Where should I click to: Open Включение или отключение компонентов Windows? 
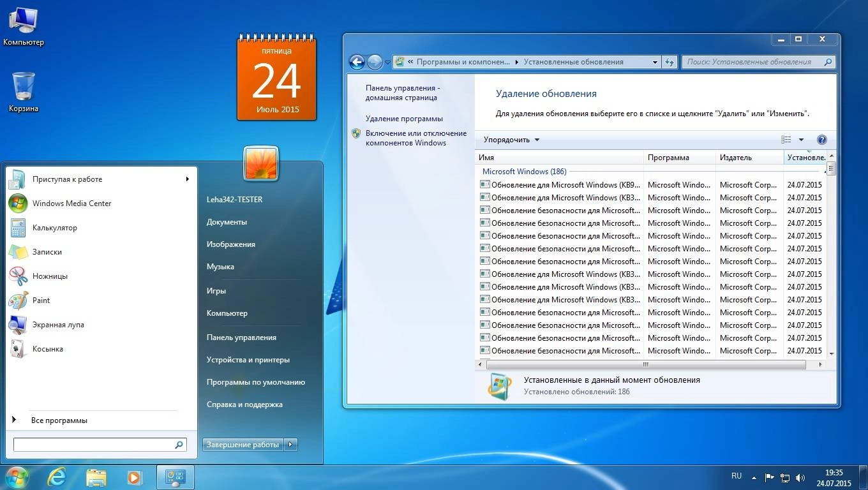415,138
